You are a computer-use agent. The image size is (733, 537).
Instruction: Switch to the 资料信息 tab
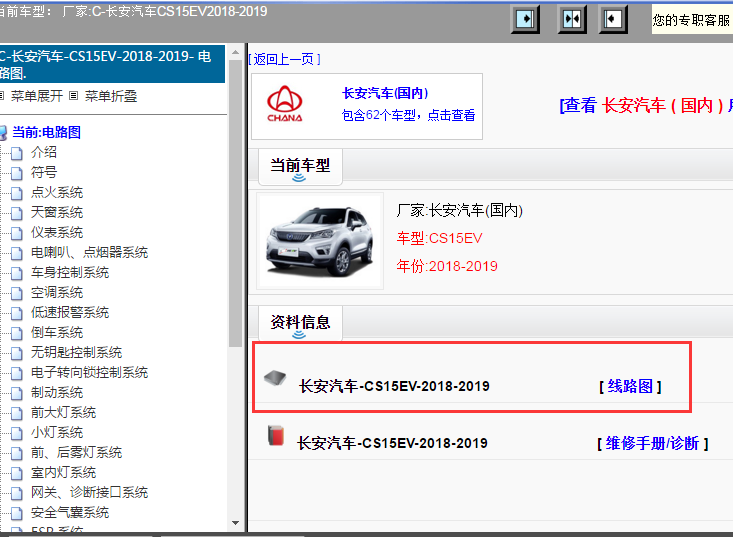pyautogui.click(x=300, y=323)
